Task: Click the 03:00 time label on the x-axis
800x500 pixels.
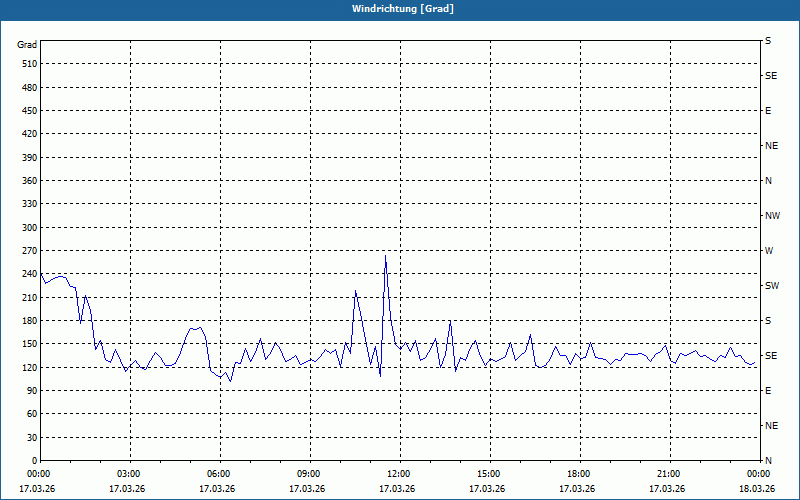Action: [129, 474]
